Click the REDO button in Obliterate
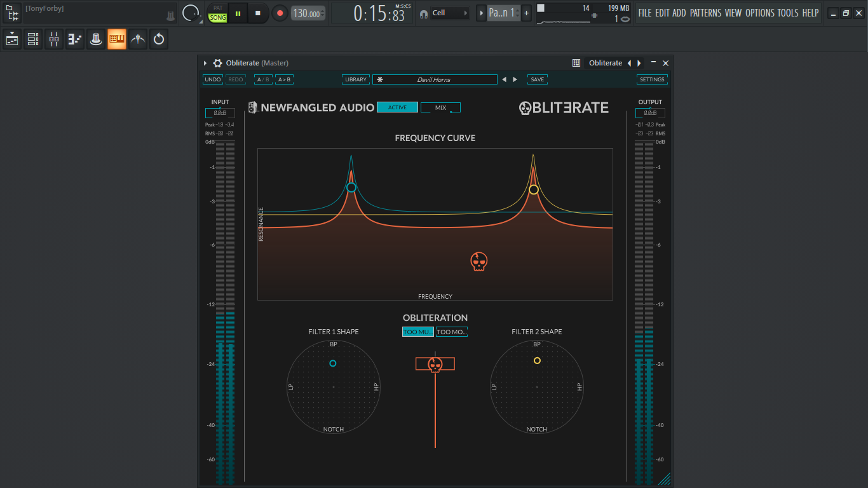Viewport: 868px width, 488px height. coord(236,79)
